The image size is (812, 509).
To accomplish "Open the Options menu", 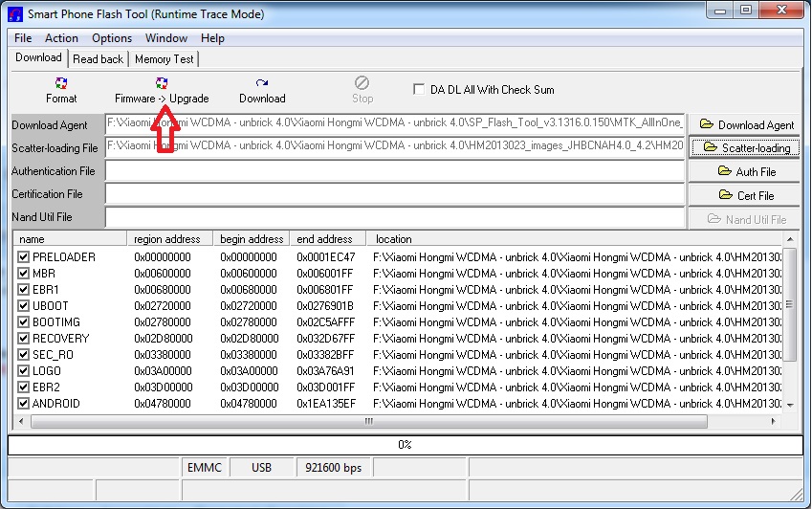I will click(112, 38).
